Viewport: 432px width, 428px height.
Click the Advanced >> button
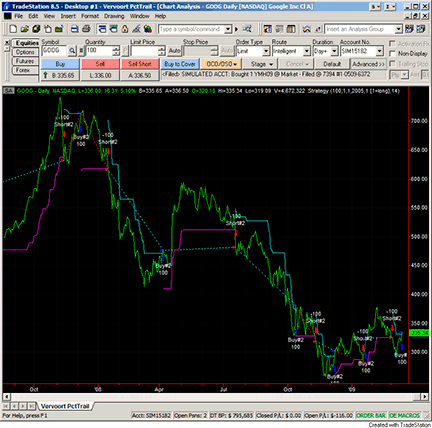[368, 64]
